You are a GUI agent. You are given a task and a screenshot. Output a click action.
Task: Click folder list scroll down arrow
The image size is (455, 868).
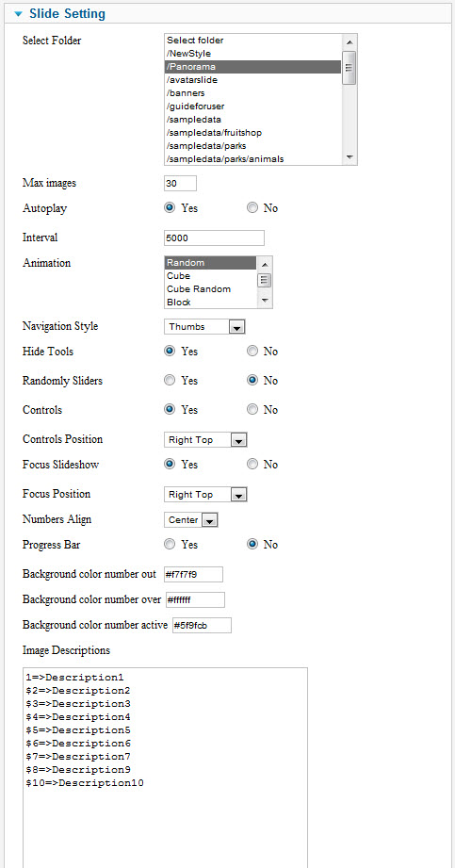point(349,157)
